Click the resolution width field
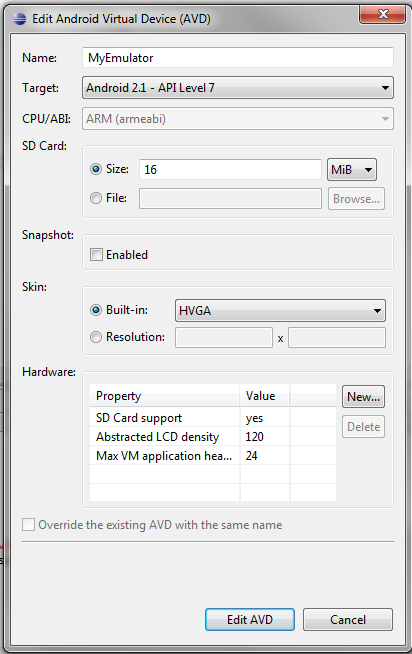412x654 pixels. (x=224, y=338)
